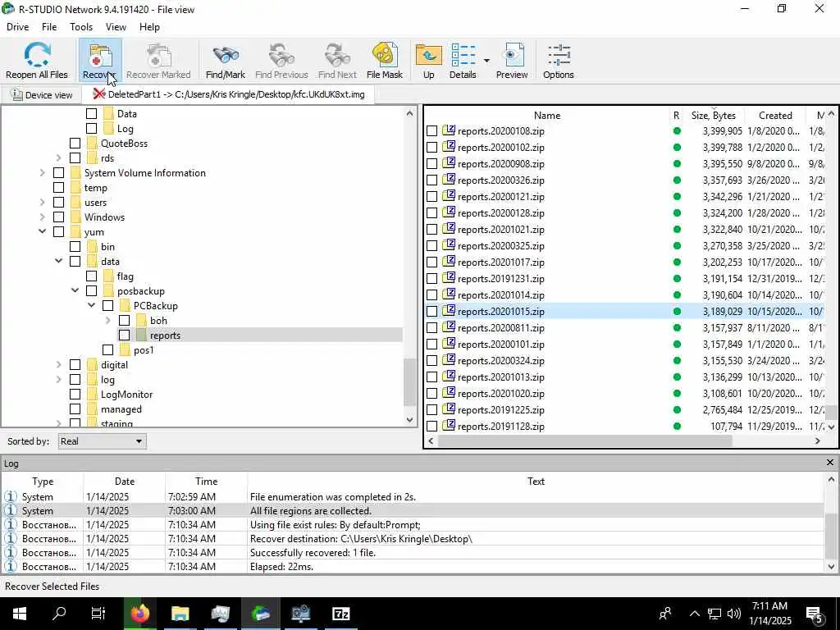Open File Explorer from the taskbar
The image size is (840, 630).
180,614
